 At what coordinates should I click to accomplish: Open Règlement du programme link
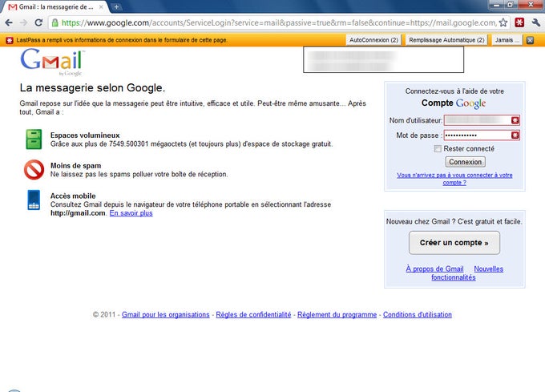pyautogui.click(x=337, y=314)
